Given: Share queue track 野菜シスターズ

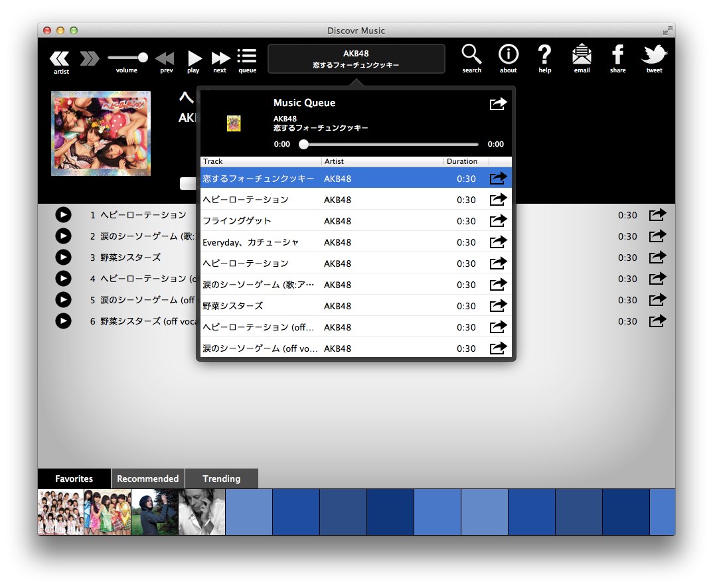Looking at the screenshot, I should [x=498, y=306].
